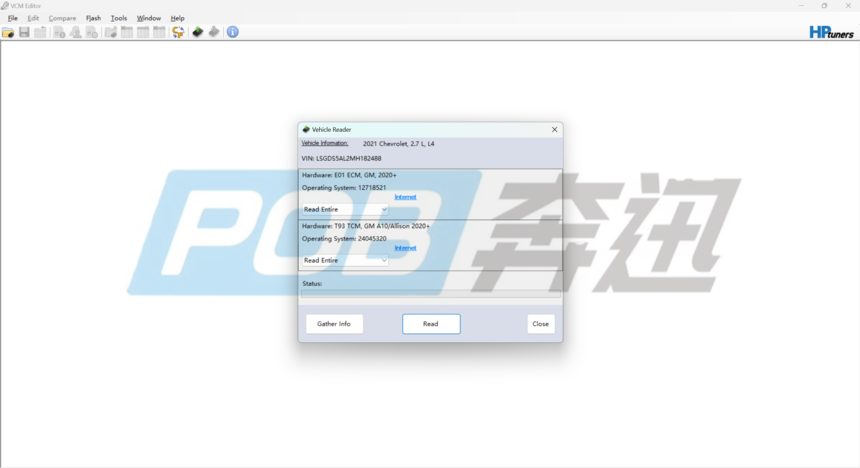This screenshot has width=860, height=468.
Task: Click the HP Tuners logo
Action: [831, 32]
